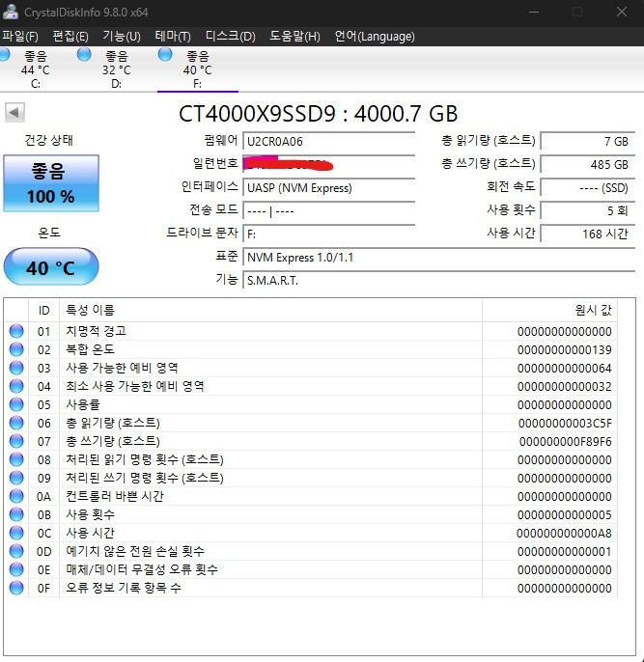Select the D: drive tab at 32 °C
The width and height of the screenshot is (644, 662).
pos(116,69)
